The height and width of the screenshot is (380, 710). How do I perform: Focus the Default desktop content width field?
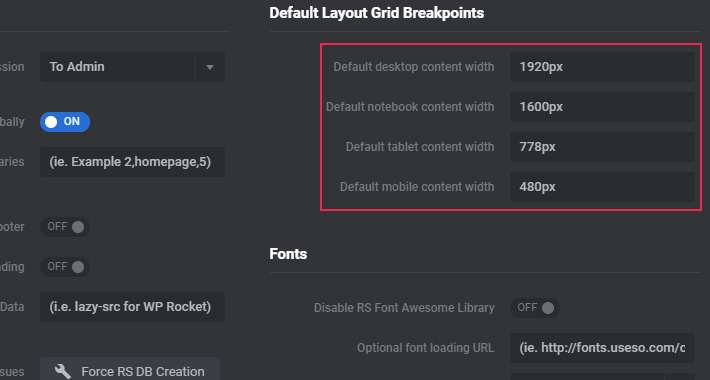pos(602,67)
